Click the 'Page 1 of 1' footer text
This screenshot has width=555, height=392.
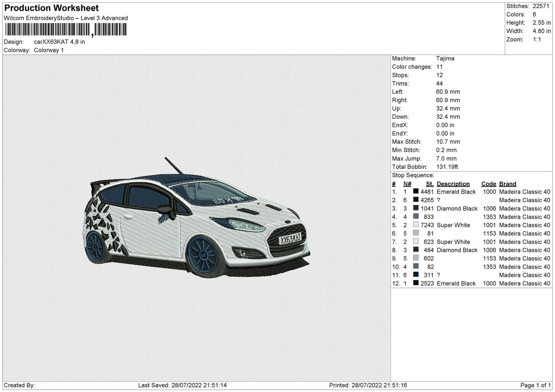[x=535, y=385]
